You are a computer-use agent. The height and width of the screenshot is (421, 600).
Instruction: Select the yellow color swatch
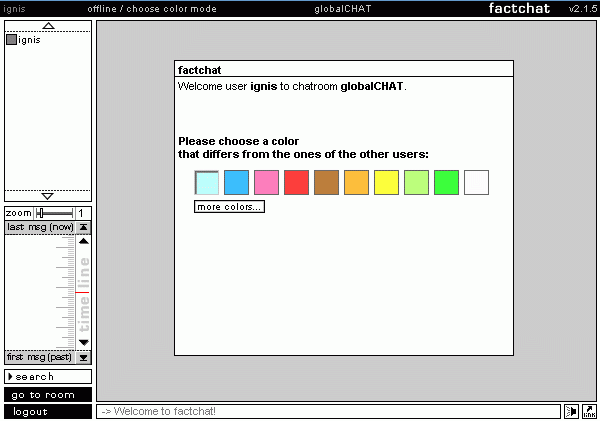pyautogui.click(x=386, y=182)
